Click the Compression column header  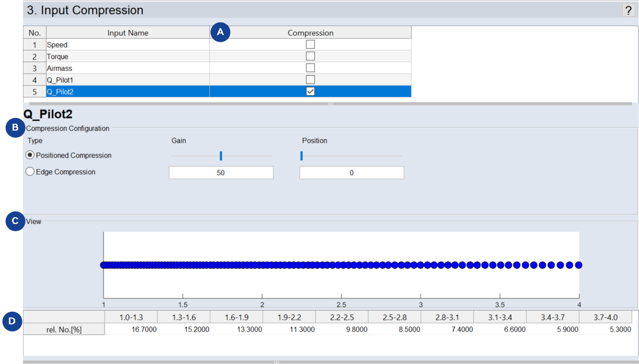coord(310,33)
